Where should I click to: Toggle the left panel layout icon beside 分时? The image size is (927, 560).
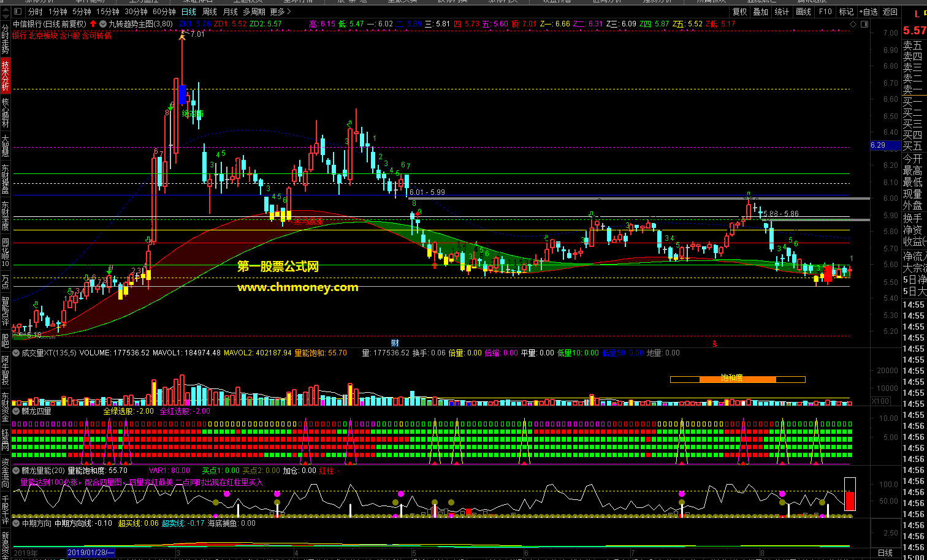[18, 12]
